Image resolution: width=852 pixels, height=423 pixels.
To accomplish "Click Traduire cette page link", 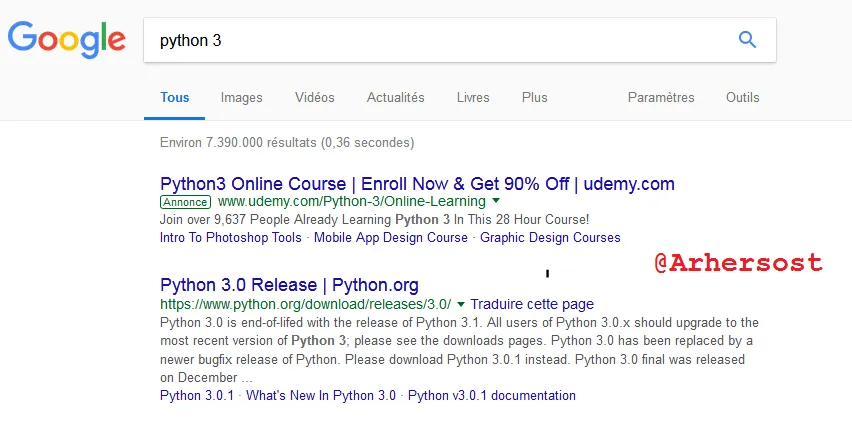I will pos(532,304).
